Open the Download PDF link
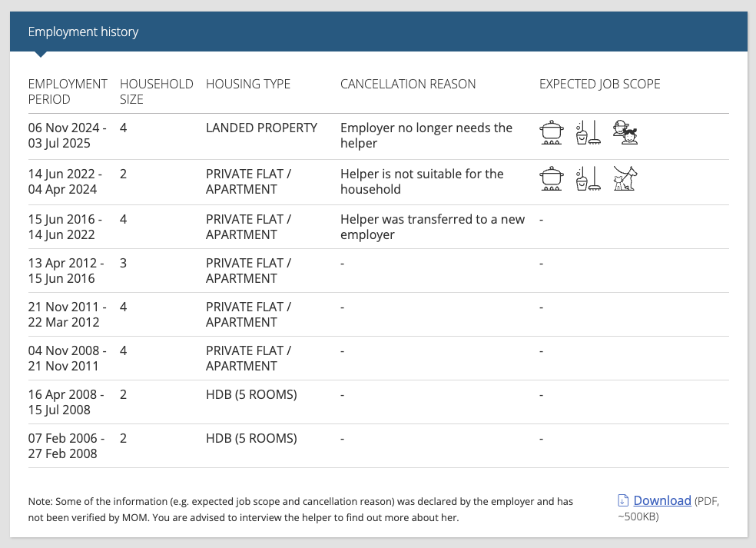This screenshot has width=756, height=548. [x=662, y=500]
